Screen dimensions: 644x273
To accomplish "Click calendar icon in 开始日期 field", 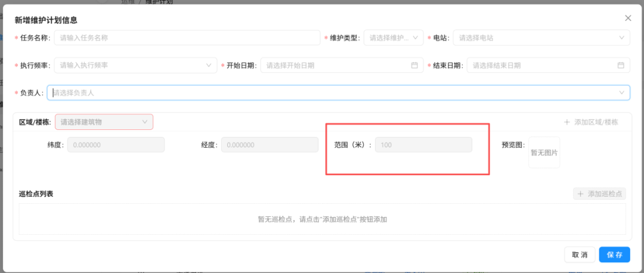I will point(414,66).
